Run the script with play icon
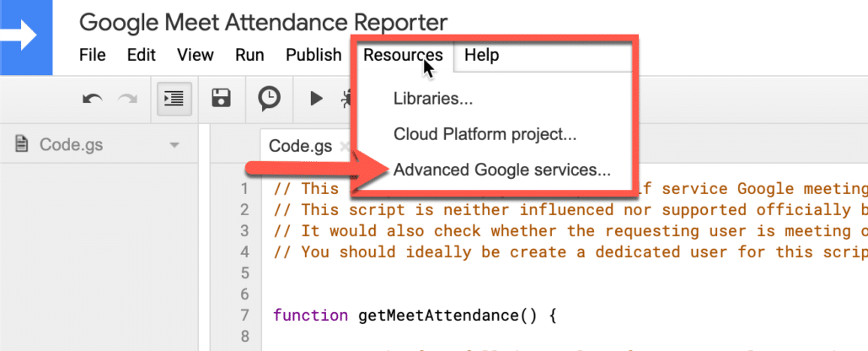The height and width of the screenshot is (351, 868). coord(316,99)
